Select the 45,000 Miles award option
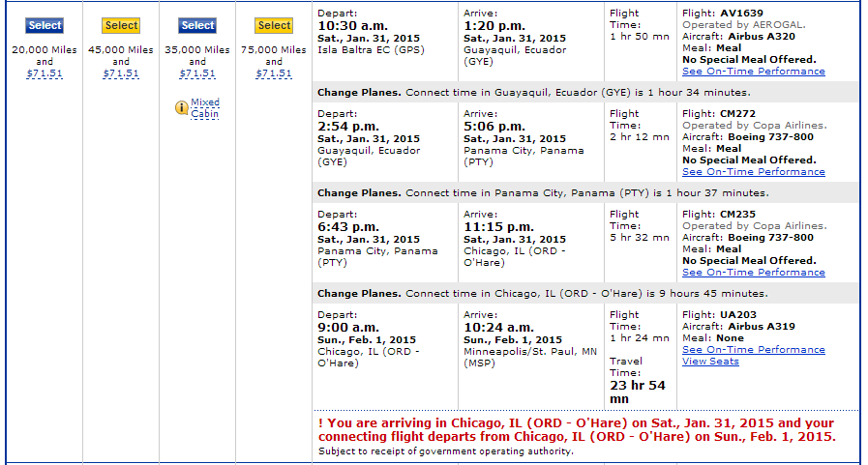The height and width of the screenshot is (465, 868). (121, 25)
